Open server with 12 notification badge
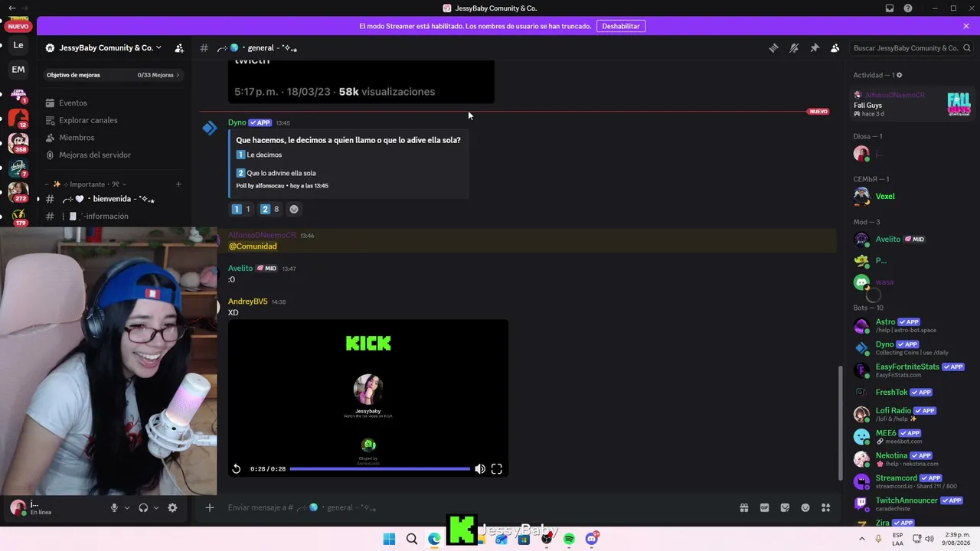Screen dimensions: 980x551 point(18,119)
